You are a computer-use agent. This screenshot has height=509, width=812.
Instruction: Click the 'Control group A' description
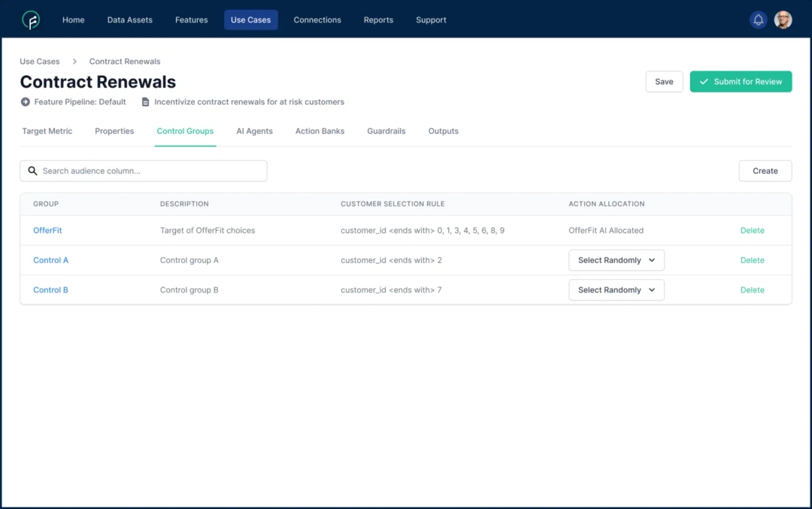point(189,260)
